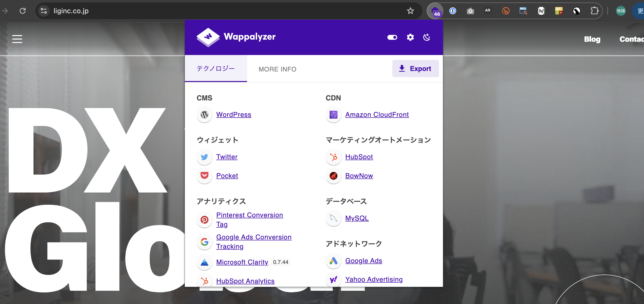Toggle Wappalyzer active tracking on/off
Screen dimensions: 644x304
[392, 37]
